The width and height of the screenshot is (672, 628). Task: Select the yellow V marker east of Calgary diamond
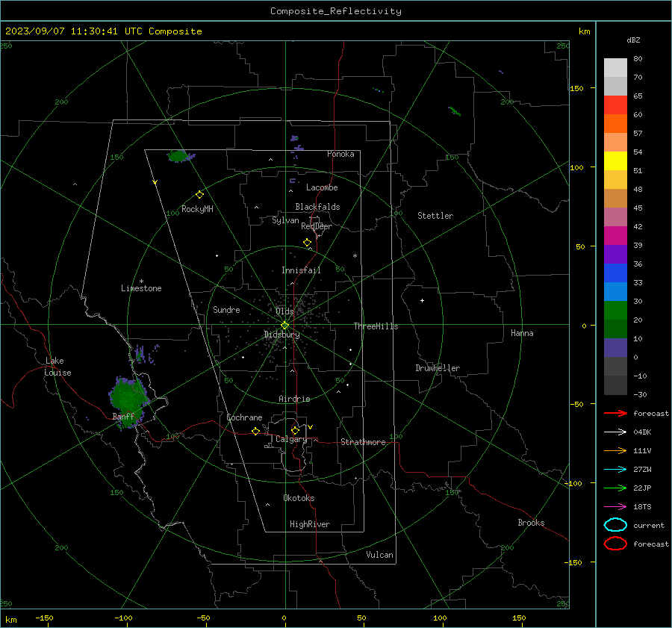click(x=311, y=427)
